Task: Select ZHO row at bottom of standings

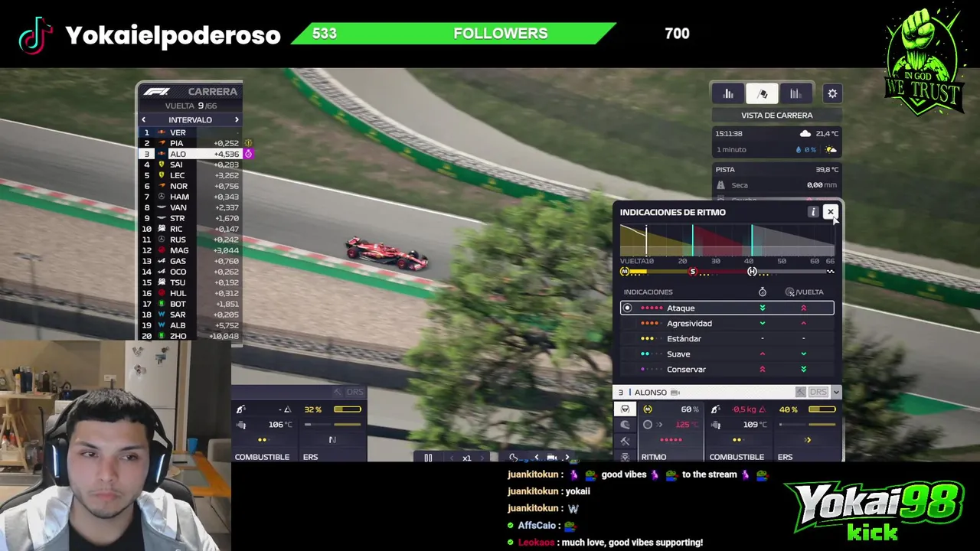Action: click(x=190, y=336)
